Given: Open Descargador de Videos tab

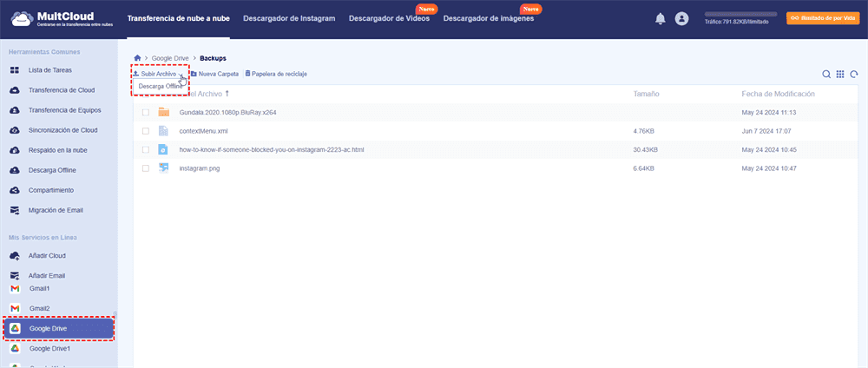Looking at the screenshot, I should pyautogui.click(x=389, y=18).
